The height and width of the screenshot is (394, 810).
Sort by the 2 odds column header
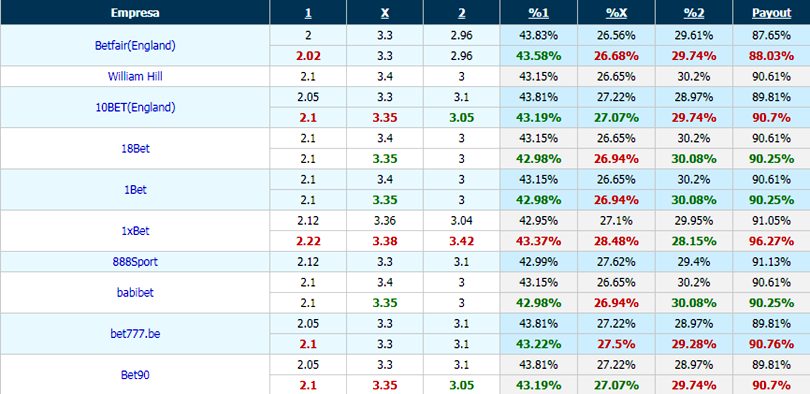[461, 13]
